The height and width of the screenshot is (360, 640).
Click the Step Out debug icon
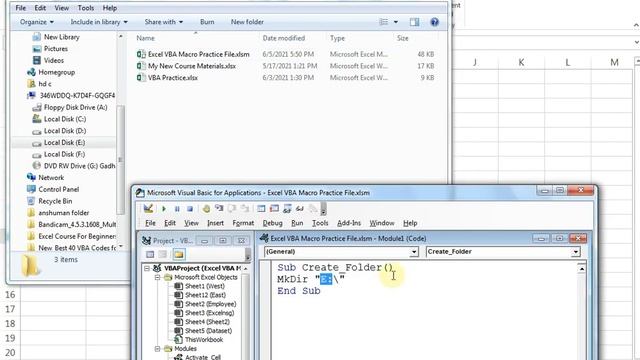pos(244,209)
